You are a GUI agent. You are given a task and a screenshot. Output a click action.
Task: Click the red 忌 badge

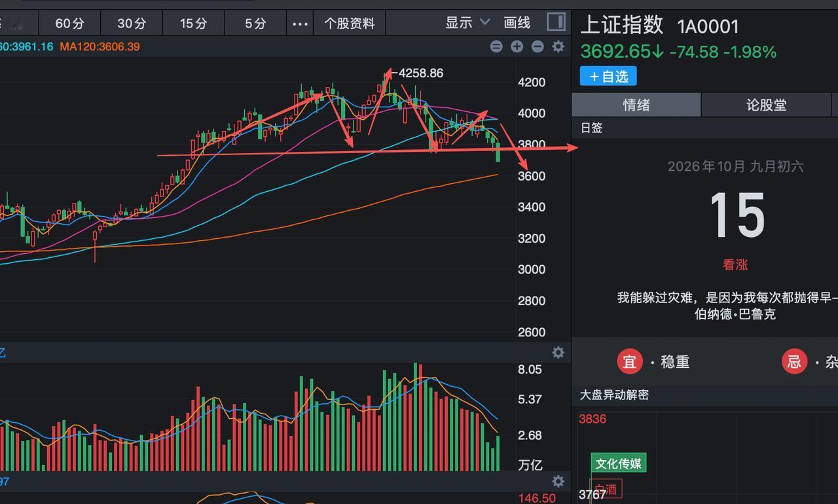pos(794,361)
